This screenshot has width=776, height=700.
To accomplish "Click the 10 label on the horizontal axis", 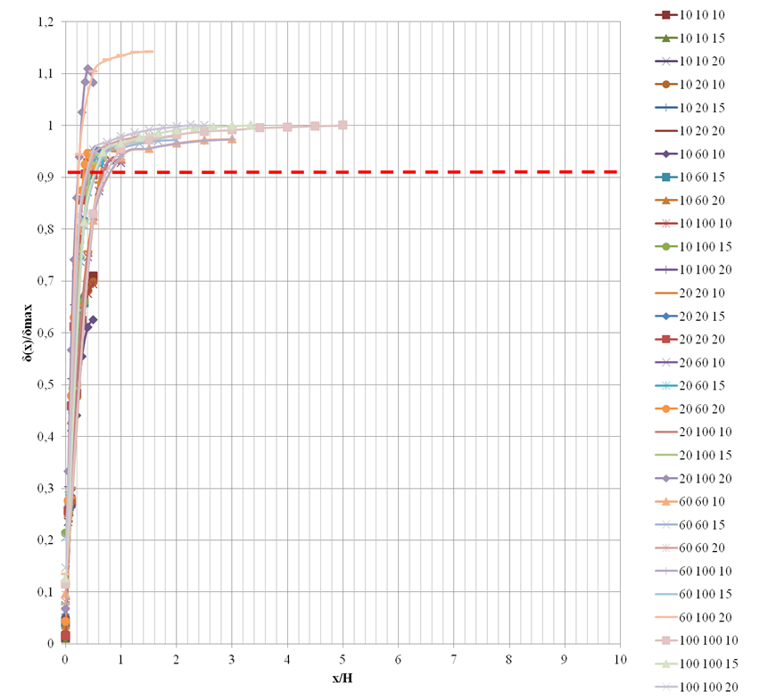I will click(619, 659).
